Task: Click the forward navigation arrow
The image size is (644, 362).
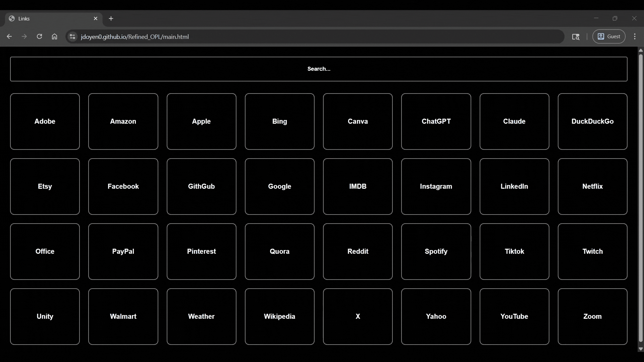Action: [x=24, y=37]
